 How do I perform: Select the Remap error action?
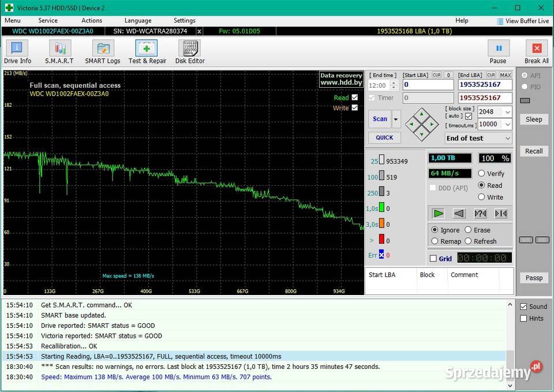[435, 241]
